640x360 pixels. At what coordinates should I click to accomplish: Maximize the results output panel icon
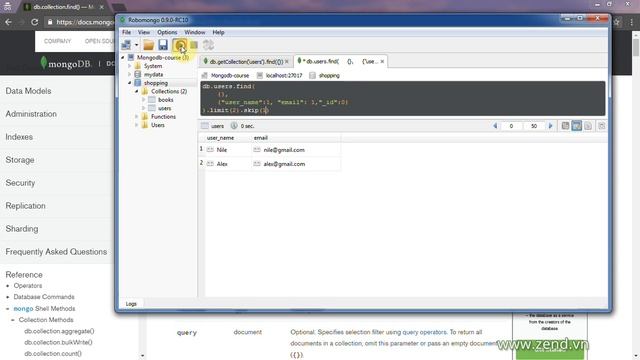pos(602,126)
